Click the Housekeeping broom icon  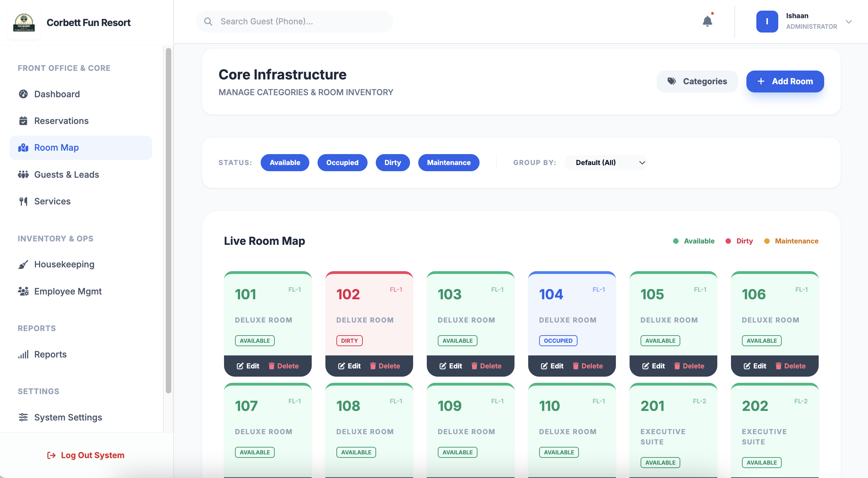(x=23, y=264)
